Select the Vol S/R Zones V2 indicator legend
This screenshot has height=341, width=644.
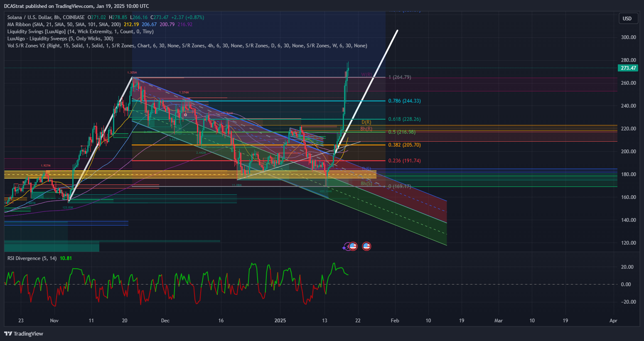pos(187,46)
